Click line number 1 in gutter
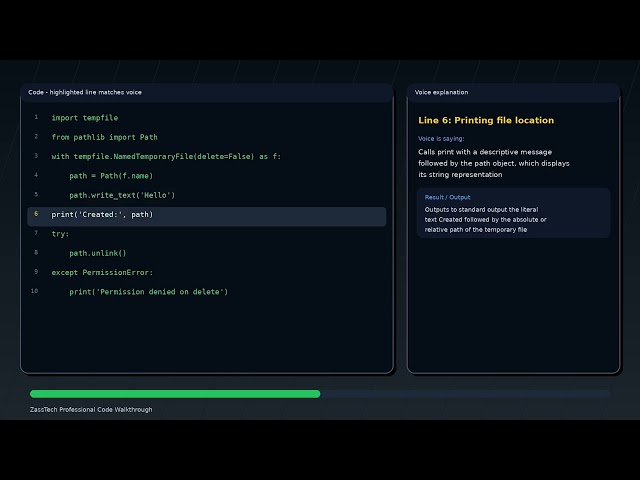 (x=36, y=117)
